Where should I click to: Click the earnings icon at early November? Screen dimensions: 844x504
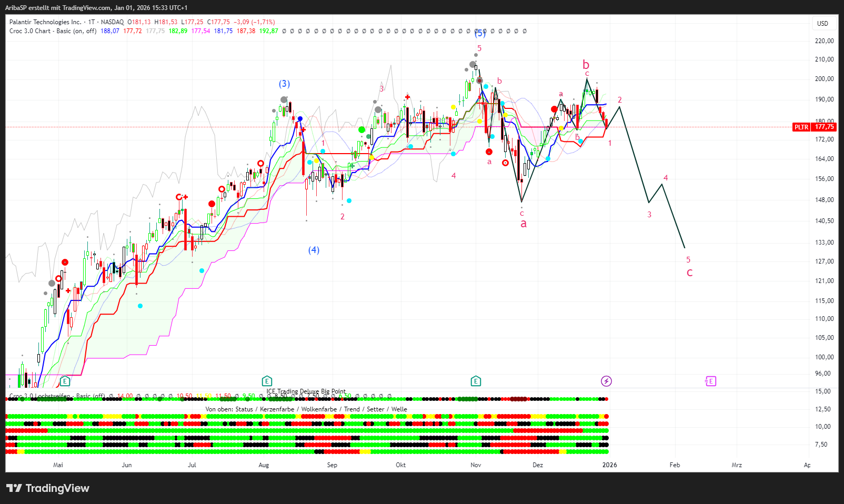476,381
